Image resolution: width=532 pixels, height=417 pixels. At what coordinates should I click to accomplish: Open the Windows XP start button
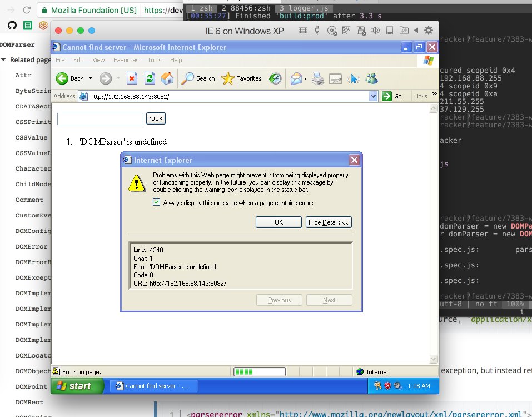click(x=77, y=386)
